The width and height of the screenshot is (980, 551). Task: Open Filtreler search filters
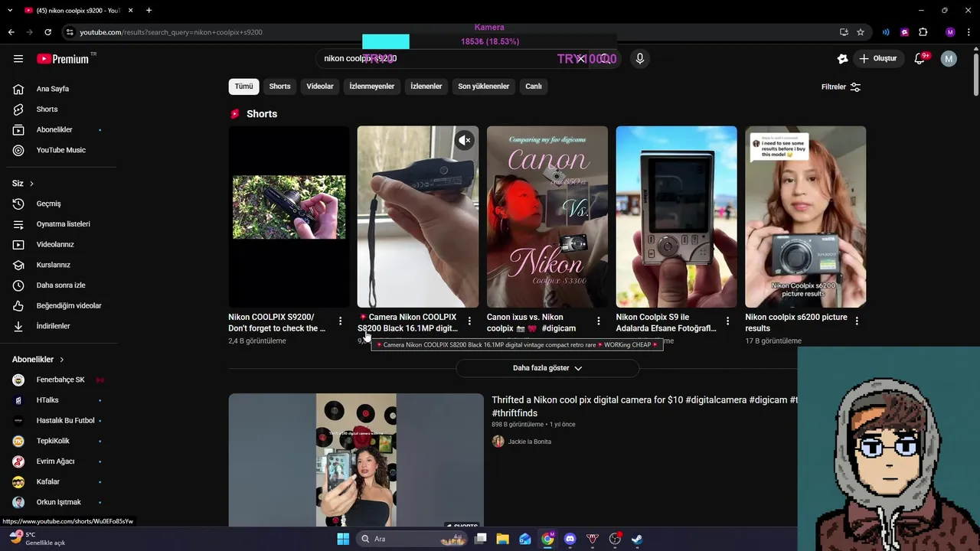coord(841,86)
